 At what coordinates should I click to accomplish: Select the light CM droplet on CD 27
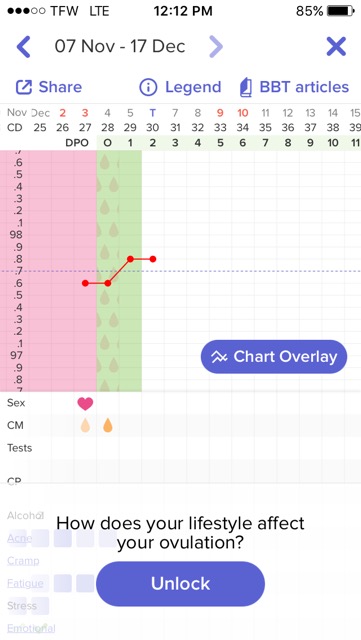tap(85, 425)
